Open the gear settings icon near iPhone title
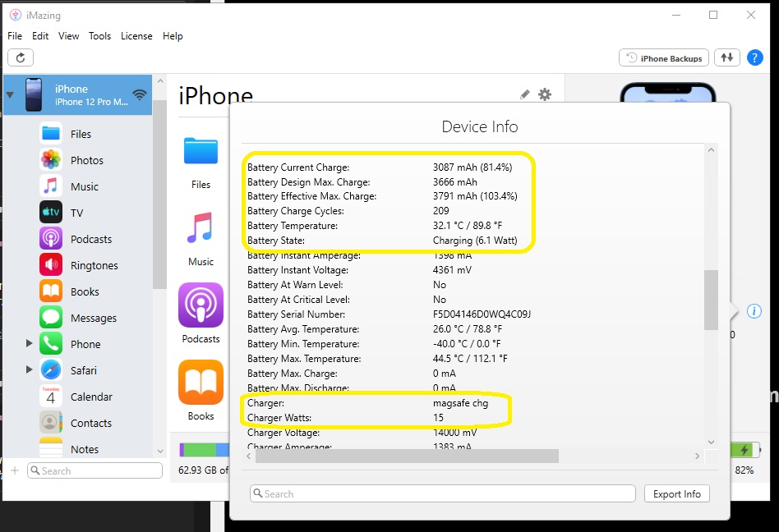Image resolution: width=779 pixels, height=532 pixels. pos(545,94)
